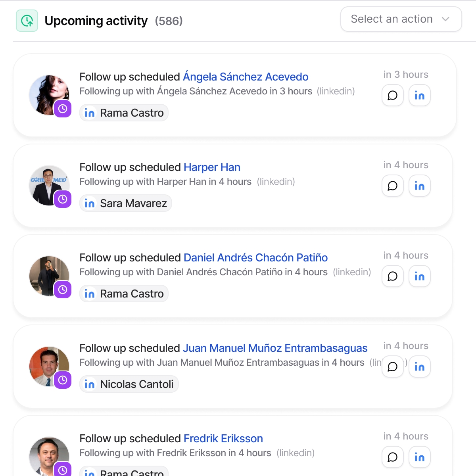Screen dimensions: 476x476
Task: Click LinkedIn icon in Harper Han row
Action: (420, 186)
